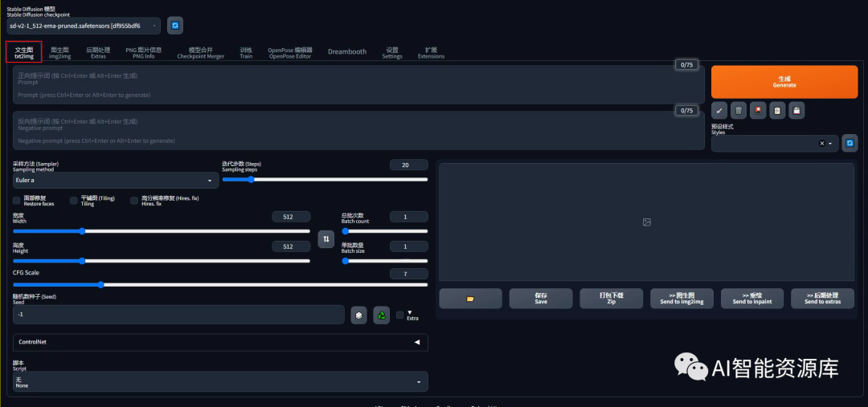Screen dimensions: 868x407
Task: Enable the Hires. fix checkbox
Action: tap(134, 200)
